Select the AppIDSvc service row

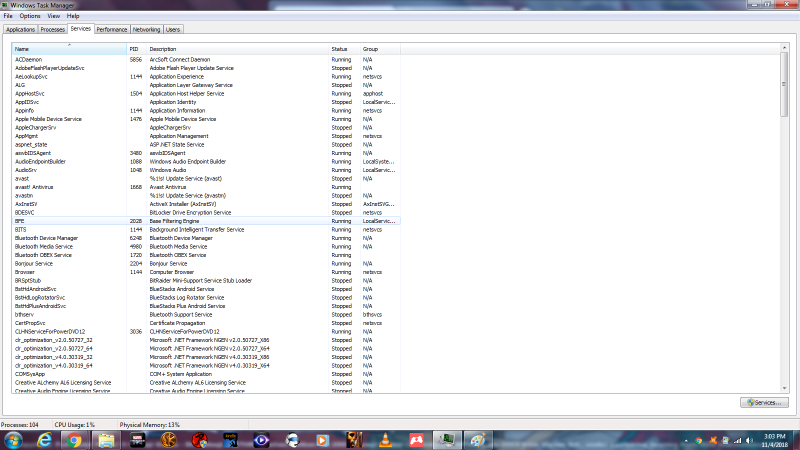pyautogui.click(x=206, y=102)
